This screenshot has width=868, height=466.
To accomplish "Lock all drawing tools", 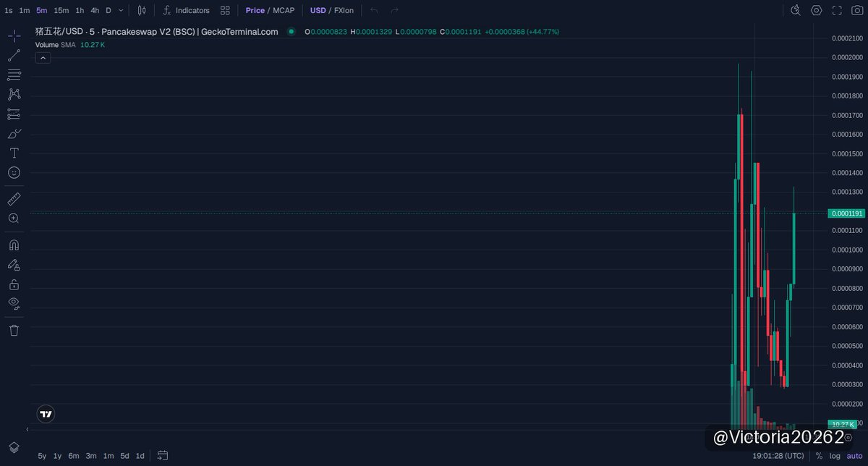I will click(x=14, y=284).
